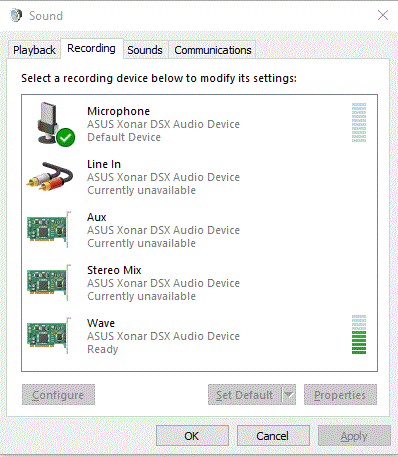Click the Wave volume level meter
398x457 pixels.
pyautogui.click(x=359, y=334)
